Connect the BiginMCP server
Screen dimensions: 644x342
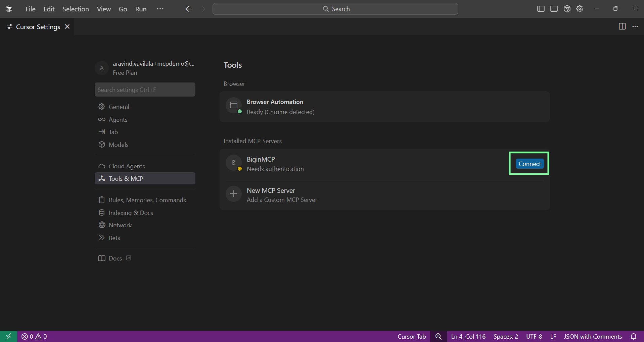pos(530,164)
